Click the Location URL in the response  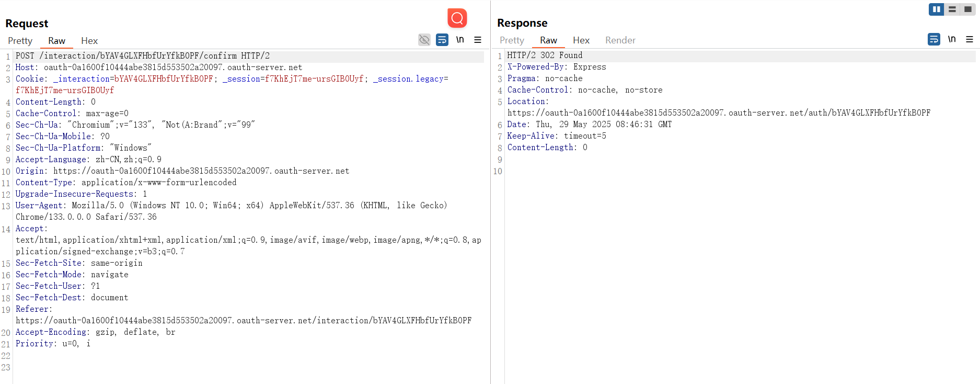click(x=719, y=113)
